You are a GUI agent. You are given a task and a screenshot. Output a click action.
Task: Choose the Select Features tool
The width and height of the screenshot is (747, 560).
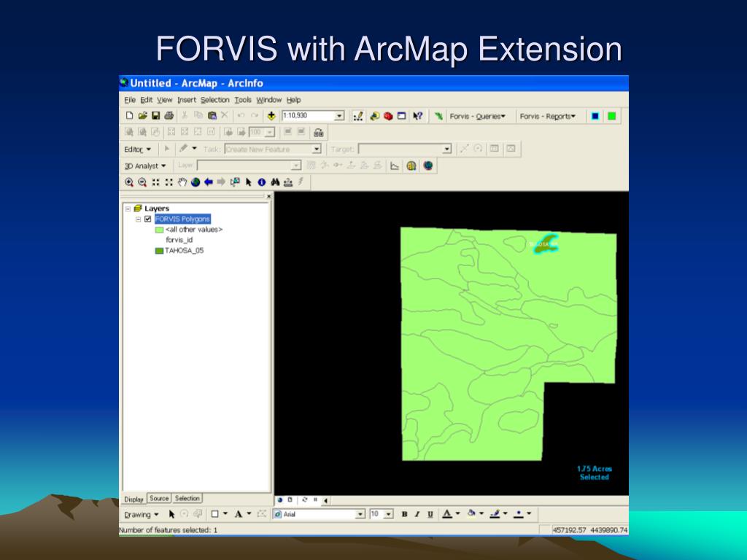tap(235, 182)
